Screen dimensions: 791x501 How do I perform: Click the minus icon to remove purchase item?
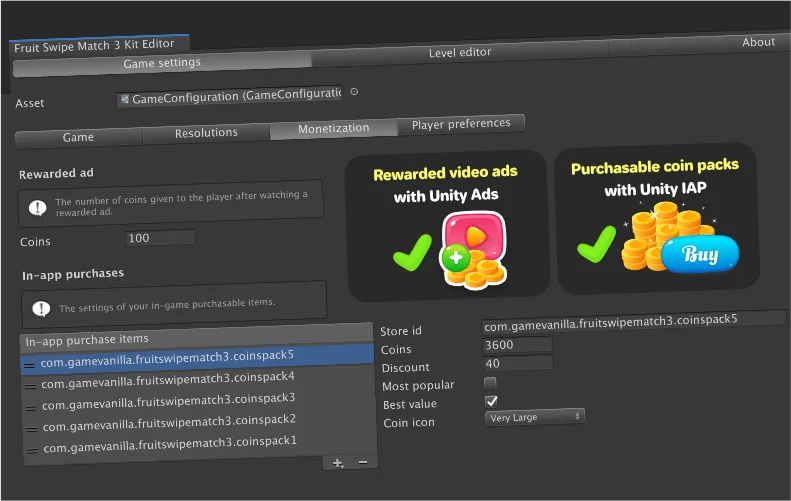[363, 462]
